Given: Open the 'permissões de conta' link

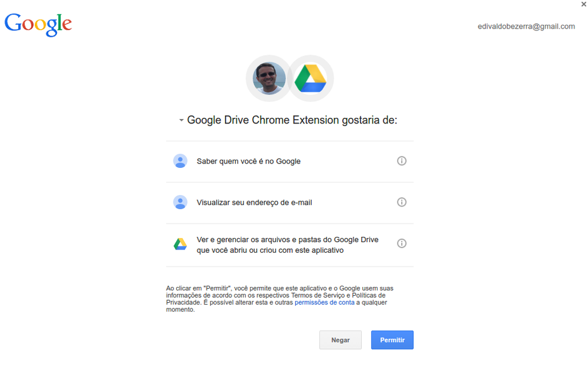Looking at the screenshot, I should 324,303.
